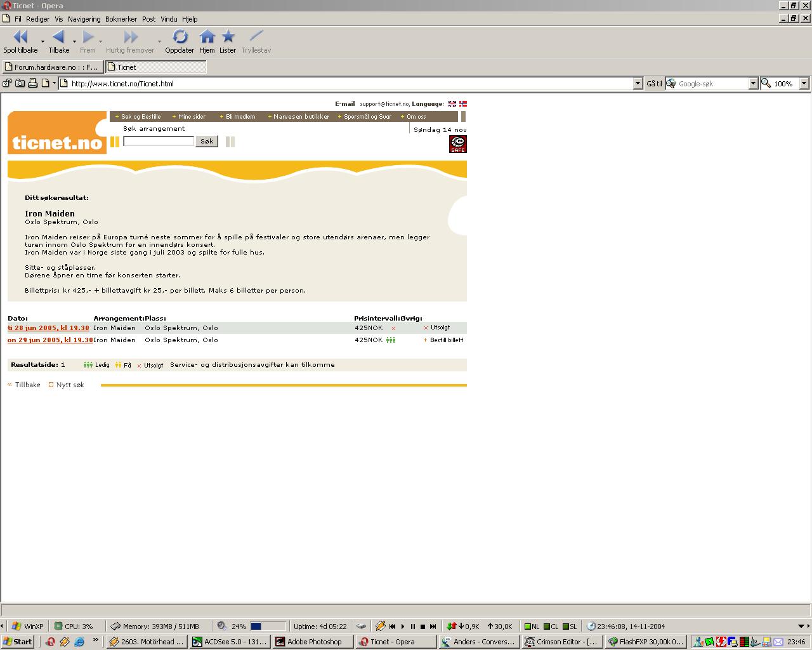This screenshot has height=650, width=812.
Task: Click Bestill billett for 29 jun
Action: 443,340
